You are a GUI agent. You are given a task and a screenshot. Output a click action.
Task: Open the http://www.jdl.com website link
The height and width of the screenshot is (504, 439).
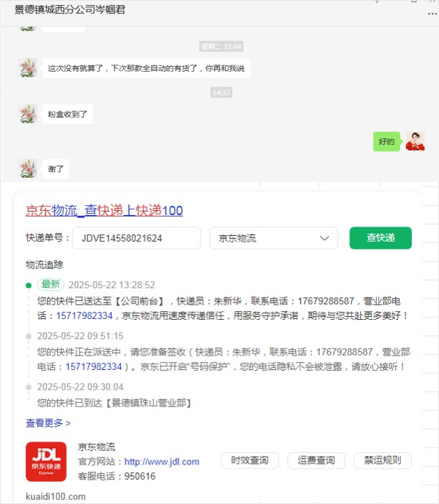(x=162, y=462)
